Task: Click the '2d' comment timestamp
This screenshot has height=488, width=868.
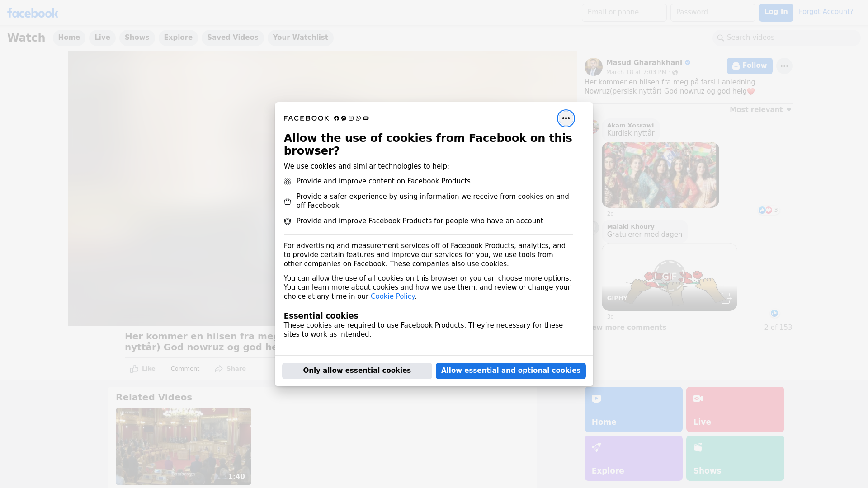Action: [610, 214]
